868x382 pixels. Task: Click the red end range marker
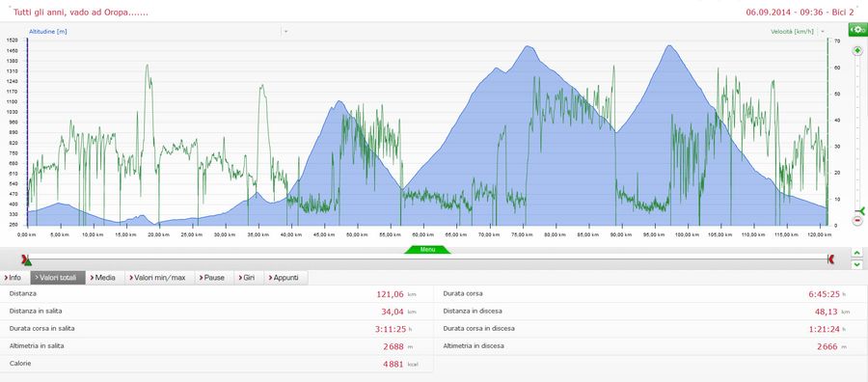830,259
